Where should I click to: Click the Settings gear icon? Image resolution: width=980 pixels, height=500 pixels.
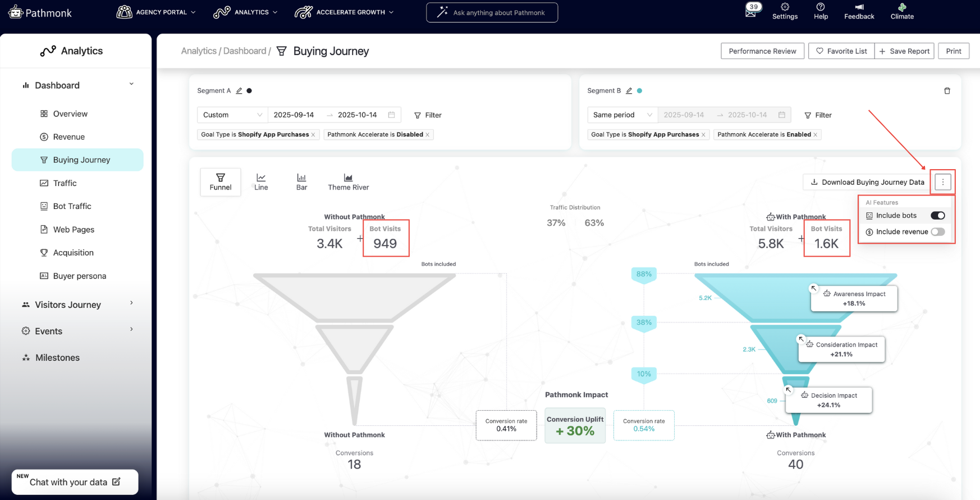click(x=785, y=7)
